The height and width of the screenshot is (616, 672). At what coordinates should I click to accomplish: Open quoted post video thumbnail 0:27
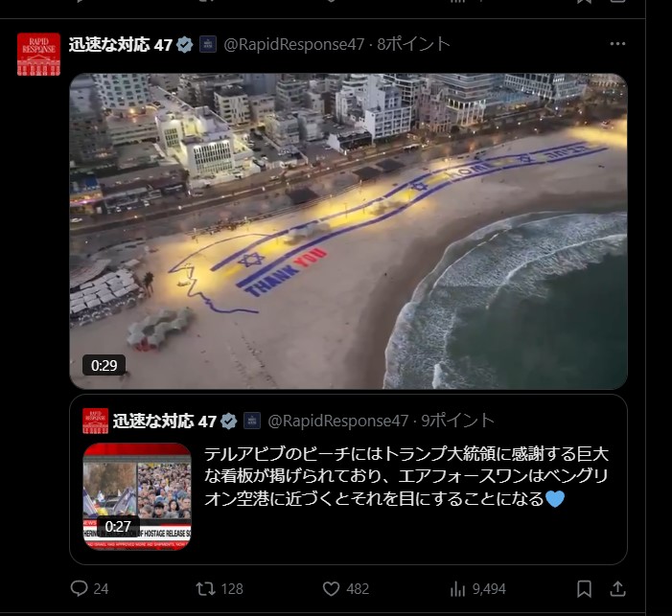pyautogui.click(x=137, y=497)
